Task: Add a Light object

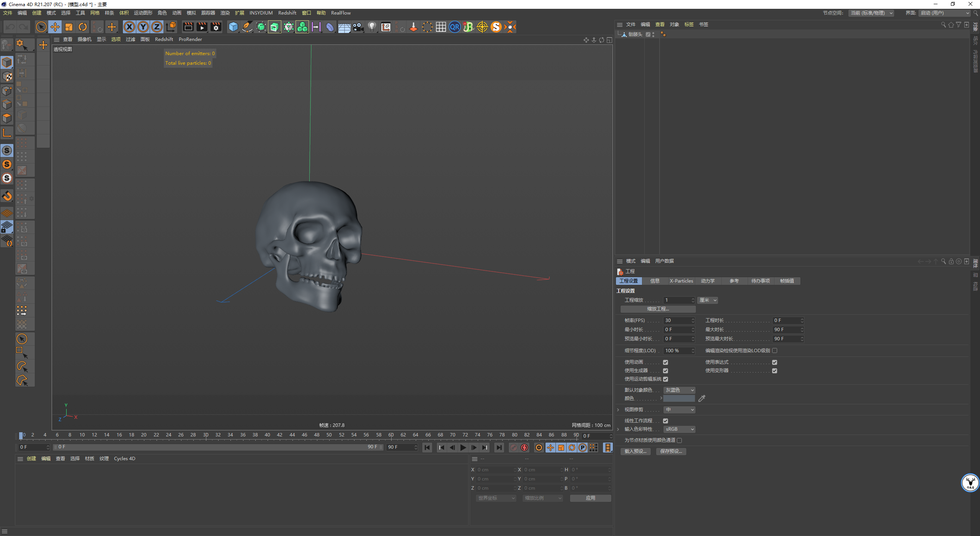Action: [372, 27]
